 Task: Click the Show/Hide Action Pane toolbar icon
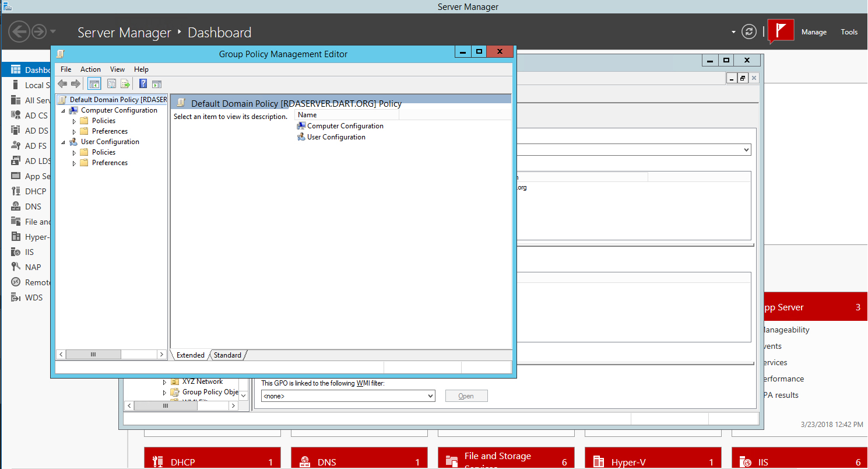[x=156, y=83]
